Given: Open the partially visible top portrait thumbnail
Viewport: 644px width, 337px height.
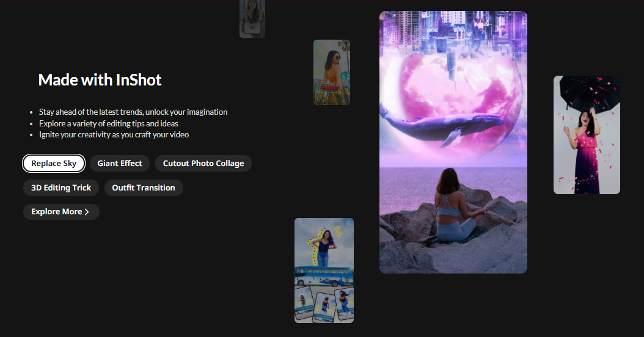Looking at the screenshot, I should click(252, 18).
